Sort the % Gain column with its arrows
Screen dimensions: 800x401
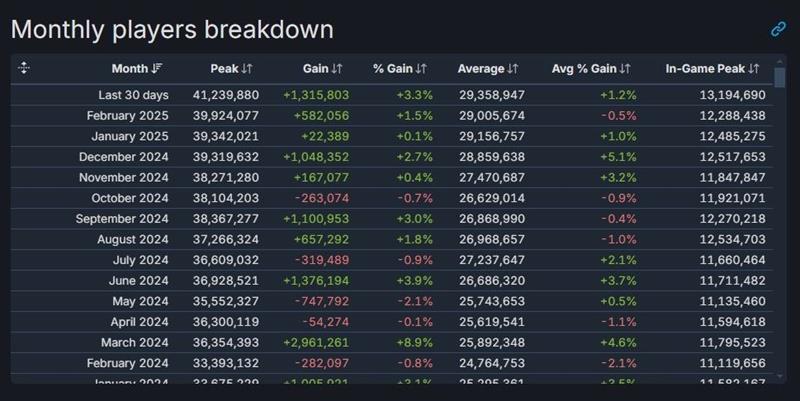tap(421, 69)
